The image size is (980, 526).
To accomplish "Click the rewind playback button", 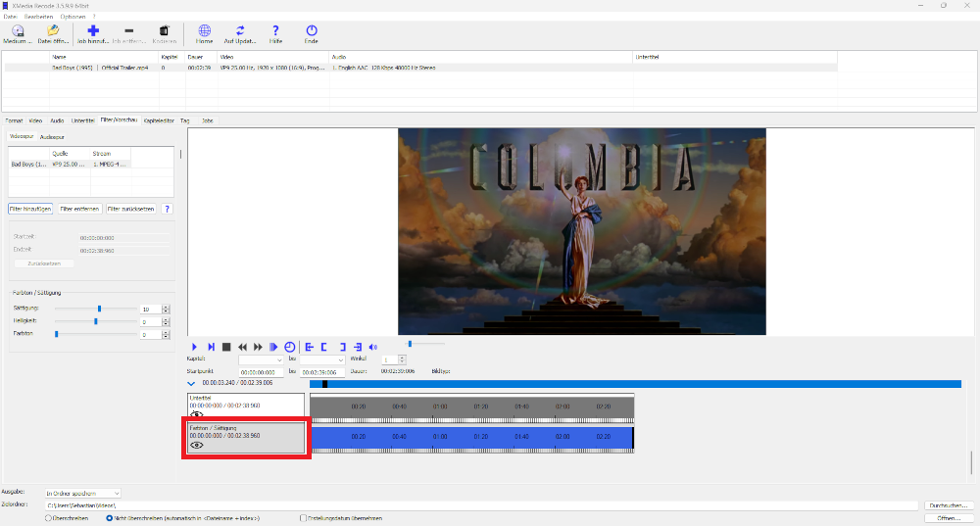I will click(242, 347).
